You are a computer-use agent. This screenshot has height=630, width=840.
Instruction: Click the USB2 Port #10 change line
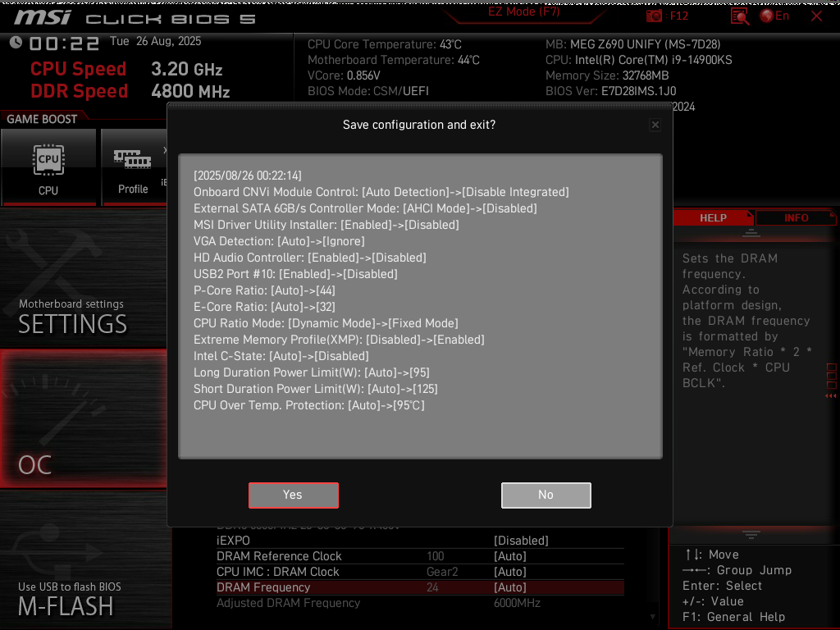coord(295,274)
